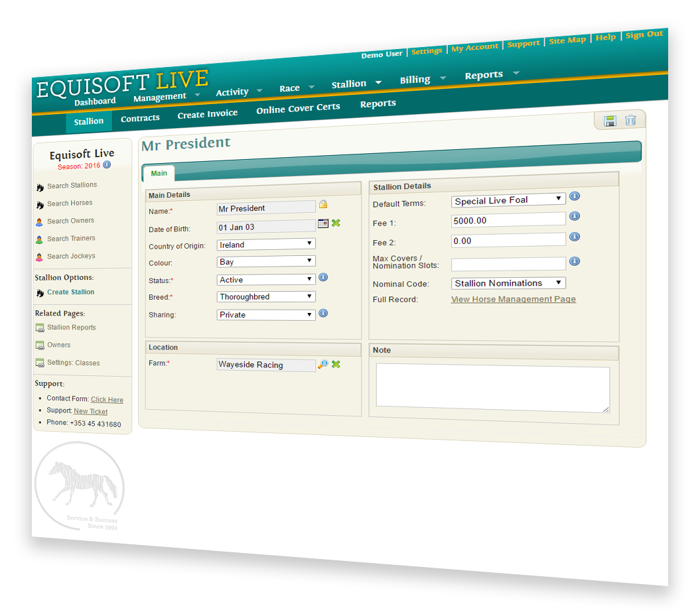Expand the Billing menu arrow

coord(443,78)
